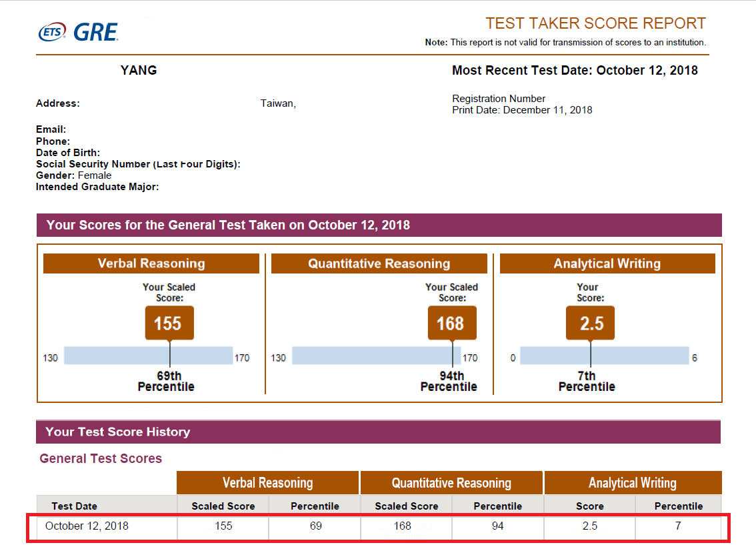Click the 7th Percentile label

(587, 381)
